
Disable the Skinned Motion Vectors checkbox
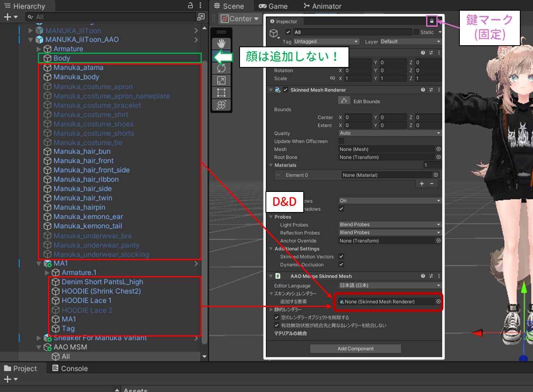(x=341, y=256)
